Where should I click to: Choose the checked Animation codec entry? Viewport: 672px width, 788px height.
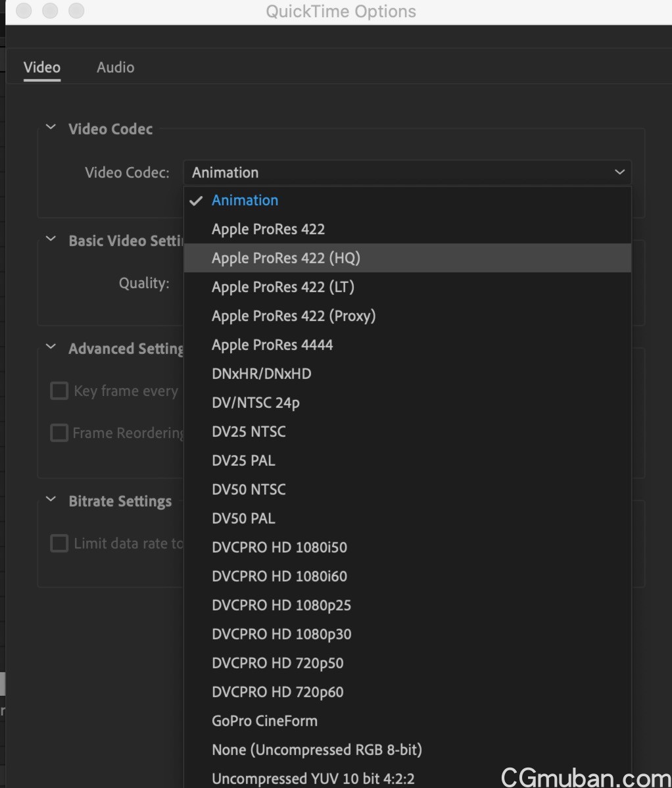pyautogui.click(x=245, y=200)
